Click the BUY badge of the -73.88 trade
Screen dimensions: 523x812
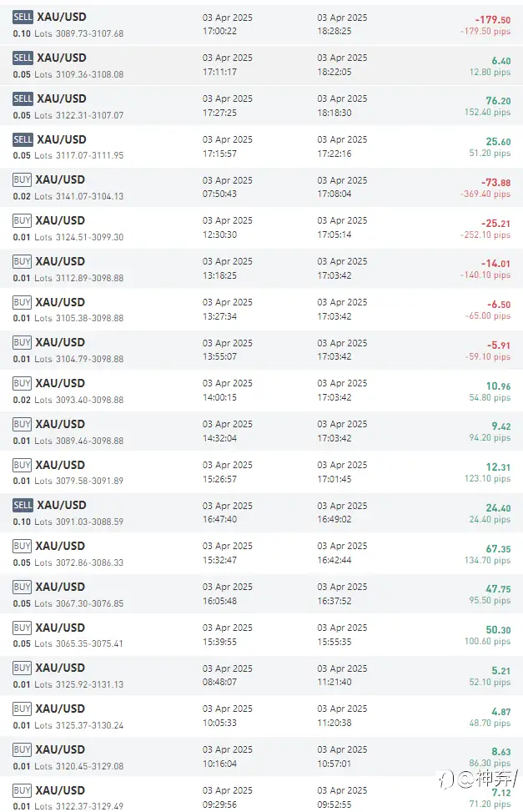tap(22, 179)
